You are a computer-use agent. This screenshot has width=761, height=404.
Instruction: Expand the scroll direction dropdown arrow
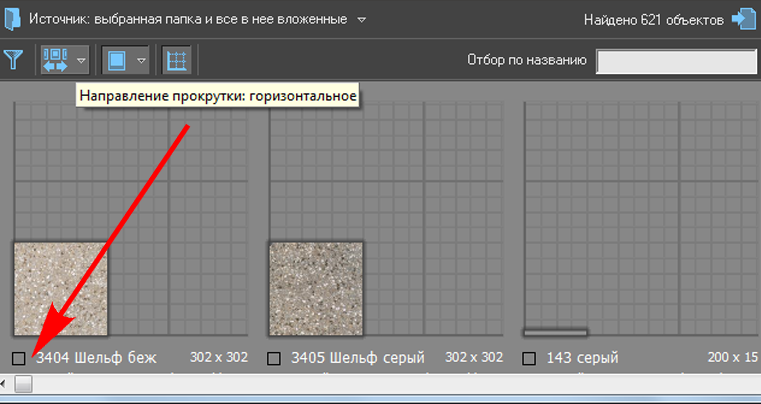82,61
